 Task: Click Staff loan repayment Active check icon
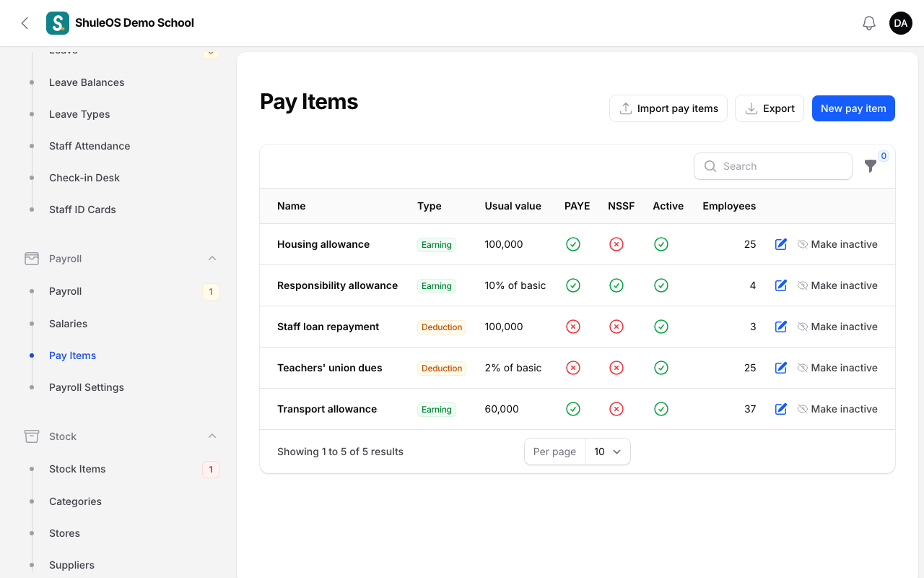coord(661,327)
